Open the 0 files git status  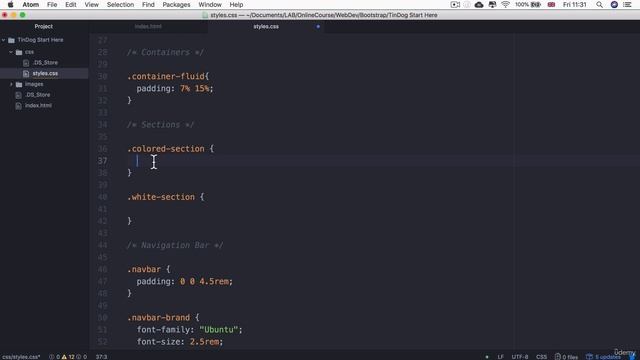coord(566,357)
